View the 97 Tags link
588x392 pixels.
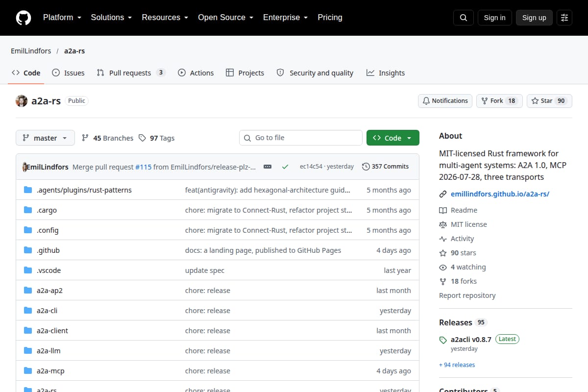156,138
